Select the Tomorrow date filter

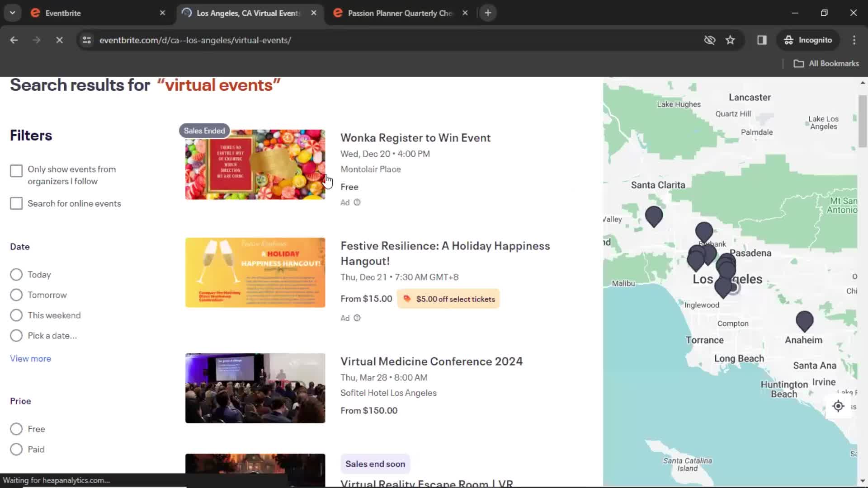click(x=16, y=295)
